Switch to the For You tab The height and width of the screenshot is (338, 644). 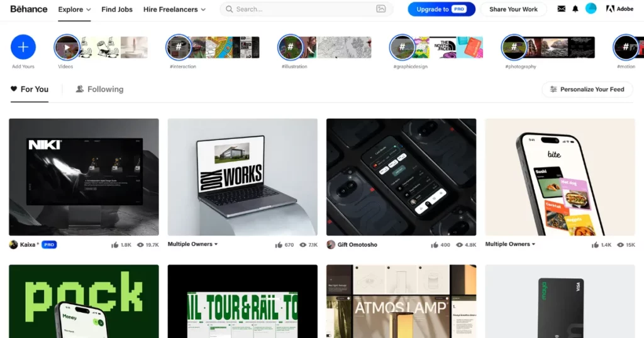(30, 89)
